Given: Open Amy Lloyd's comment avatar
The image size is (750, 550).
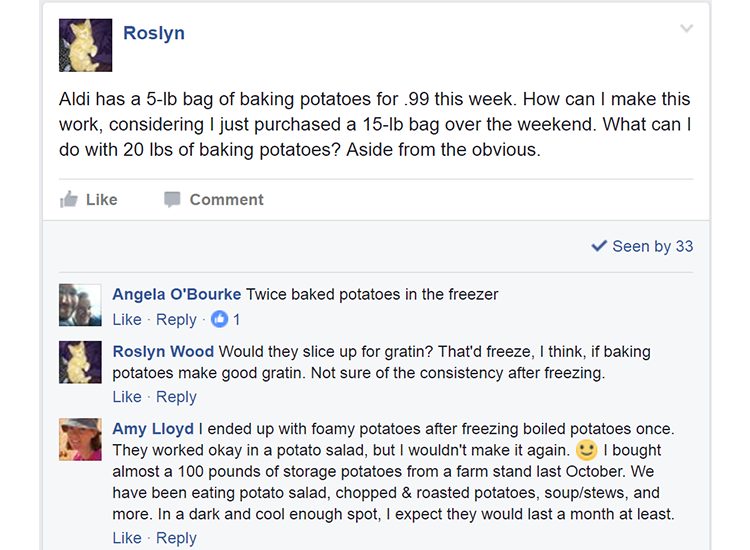Looking at the screenshot, I should click(80, 439).
